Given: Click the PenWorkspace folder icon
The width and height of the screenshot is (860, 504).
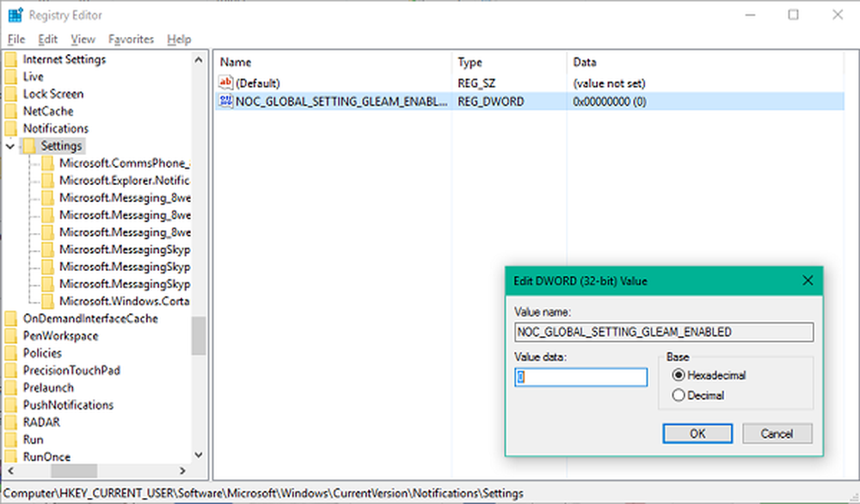Looking at the screenshot, I should pos(11,335).
